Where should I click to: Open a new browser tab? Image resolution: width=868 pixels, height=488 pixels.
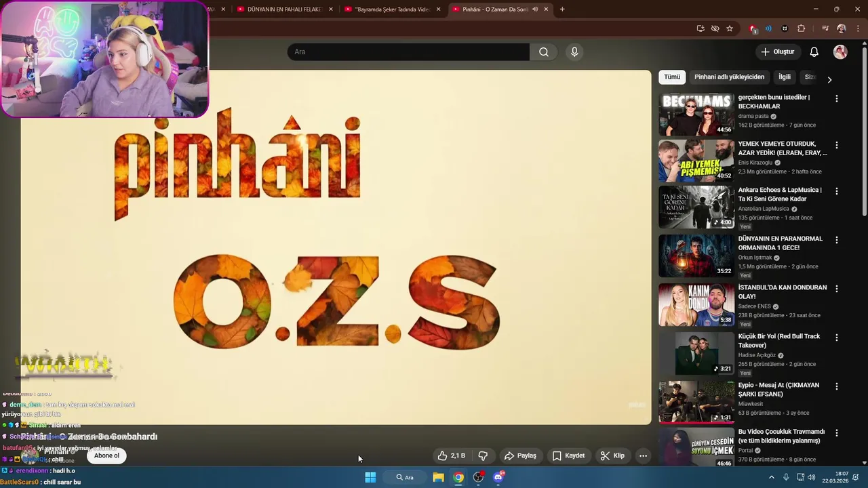562,9
